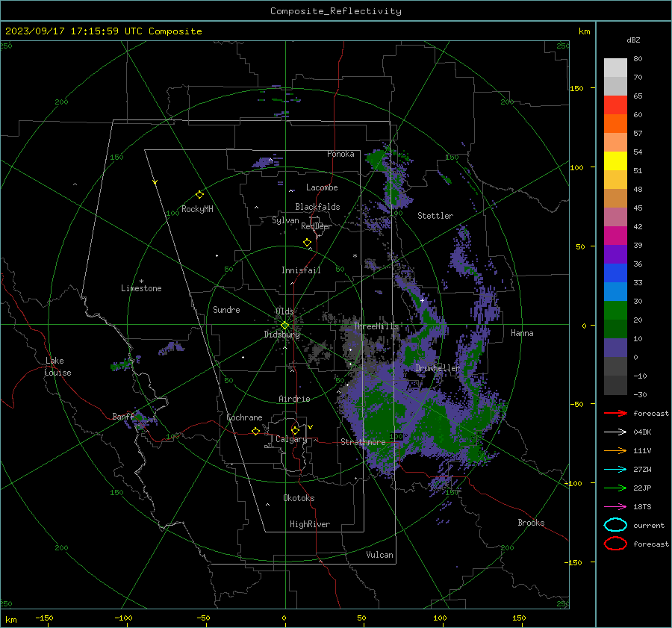Click the Ponoka town label
The width and height of the screenshot is (672, 628).
(x=340, y=154)
